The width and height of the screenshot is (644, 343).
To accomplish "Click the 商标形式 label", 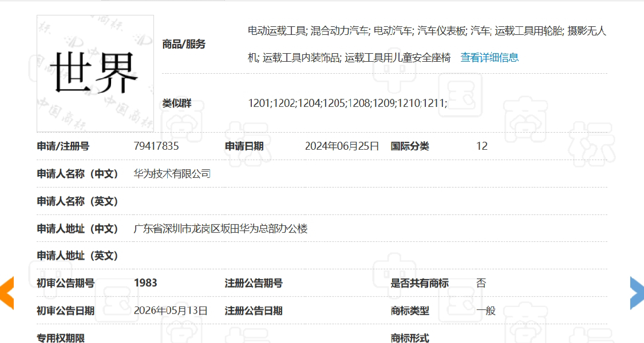I will tap(409, 338).
